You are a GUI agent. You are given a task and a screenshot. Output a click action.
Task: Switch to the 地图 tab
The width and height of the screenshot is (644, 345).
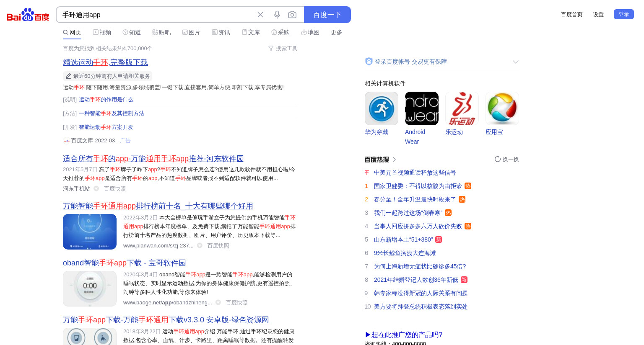[310, 32]
